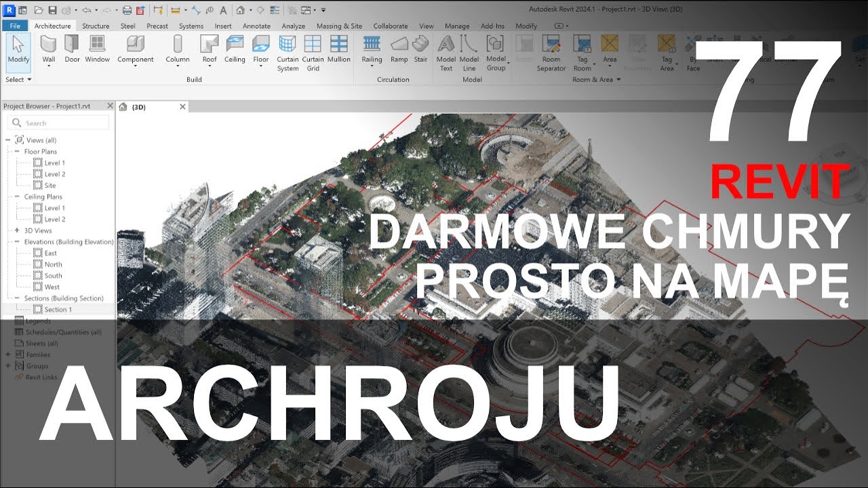Select the Area tool
Screen dimensions: 868x488
610,52
